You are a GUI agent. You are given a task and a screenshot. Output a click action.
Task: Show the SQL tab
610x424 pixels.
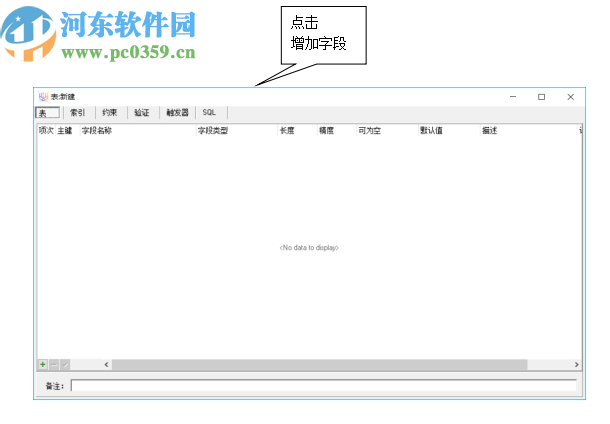click(x=209, y=113)
